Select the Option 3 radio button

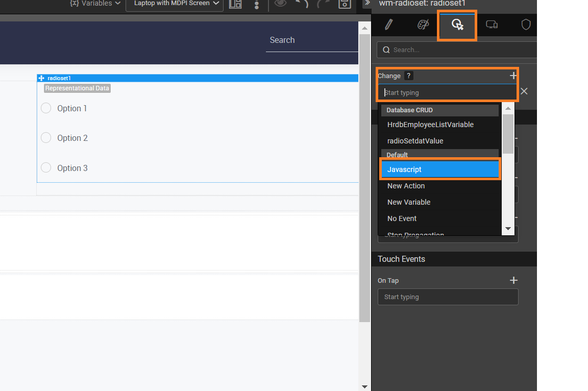46,167
